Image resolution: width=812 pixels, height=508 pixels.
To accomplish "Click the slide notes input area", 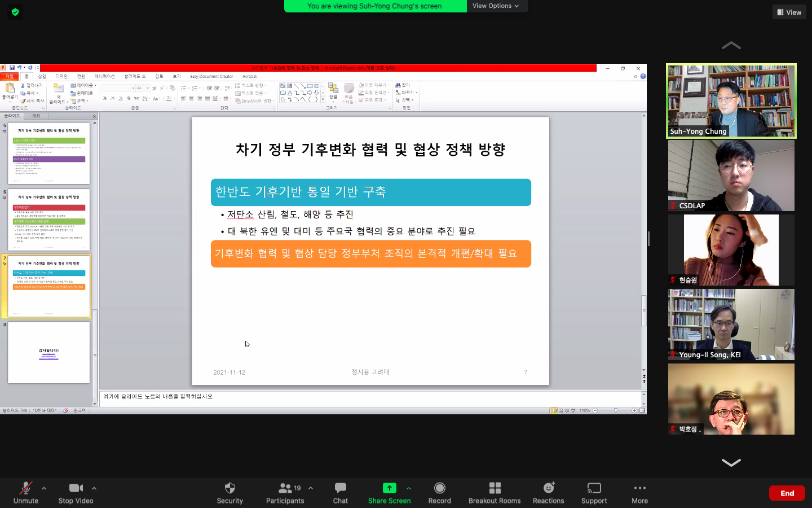I will pos(370,397).
